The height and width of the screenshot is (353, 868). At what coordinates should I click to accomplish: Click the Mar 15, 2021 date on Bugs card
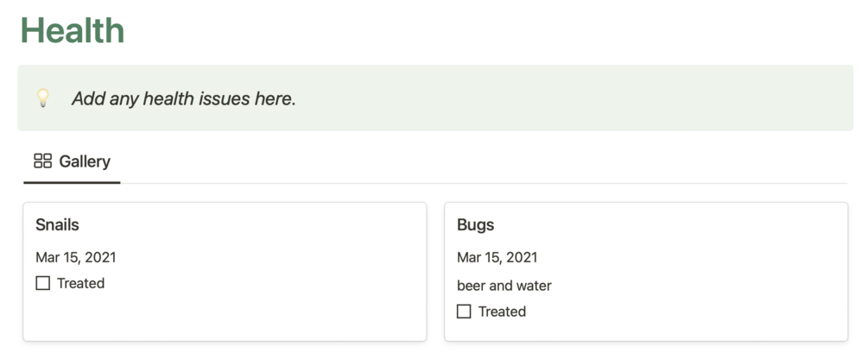coord(497,257)
